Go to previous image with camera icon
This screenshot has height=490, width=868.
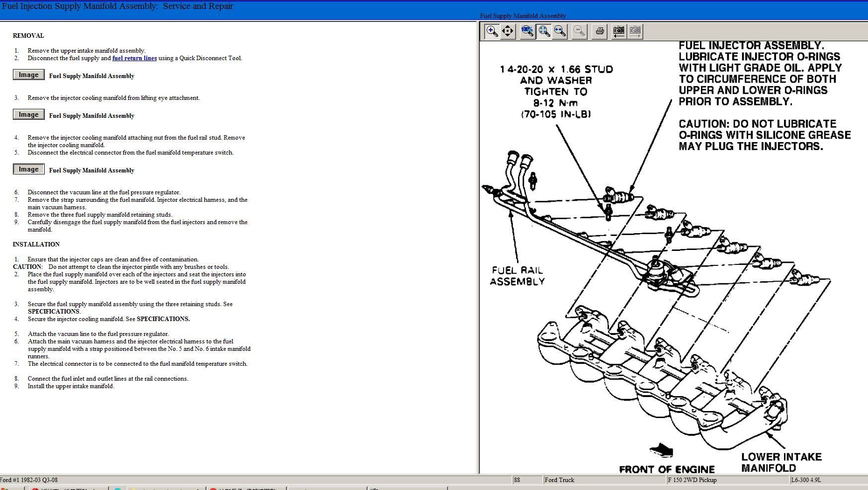tap(618, 31)
